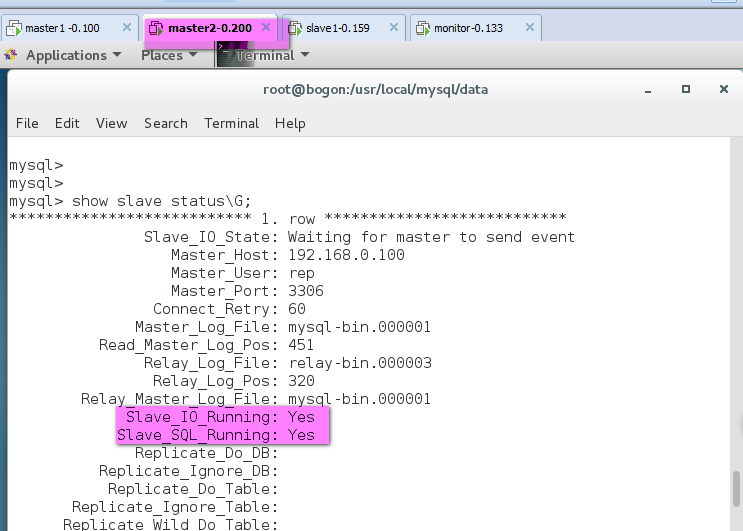Close the terminal window

(x=724, y=89)
